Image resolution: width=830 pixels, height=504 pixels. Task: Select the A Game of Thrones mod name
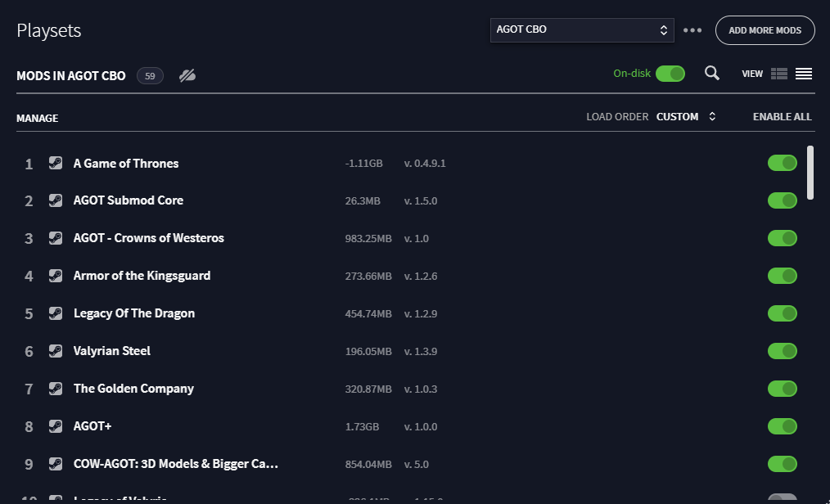(x=126, y=164)
